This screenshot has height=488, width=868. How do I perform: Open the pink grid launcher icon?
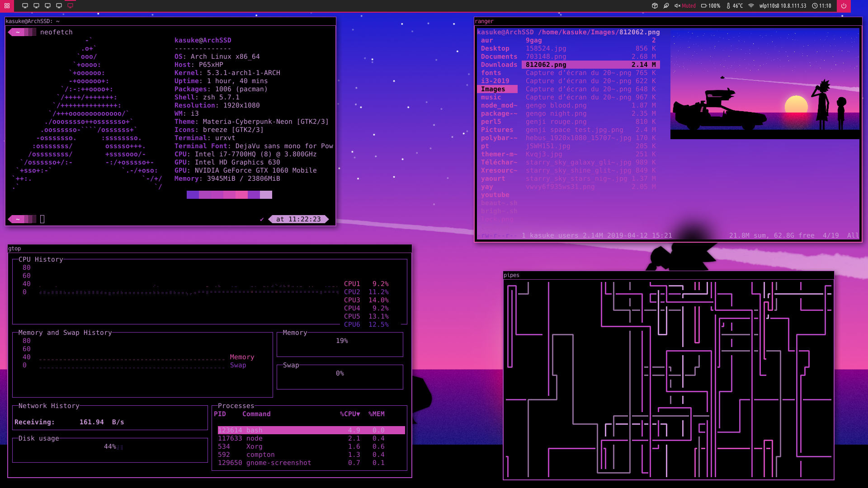tap(7, 6)
